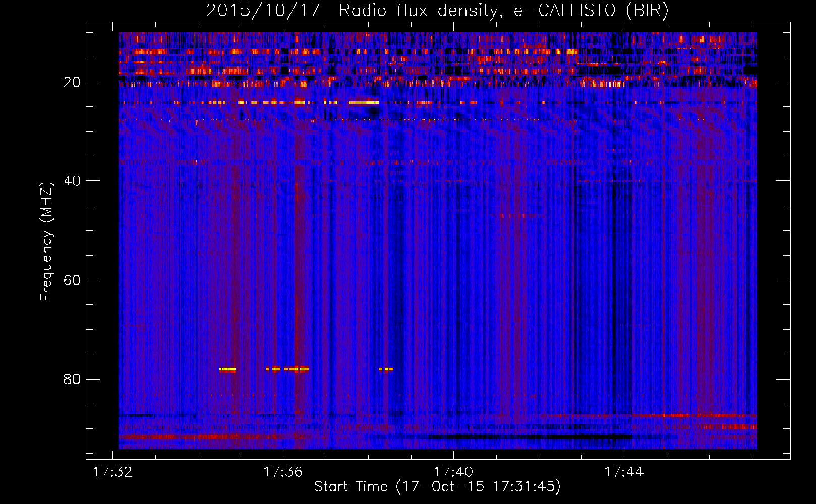The height and width of the screenshot is (504, 816).
Task: Click the '17:44' time tick label
Action: tap(624, 472)
